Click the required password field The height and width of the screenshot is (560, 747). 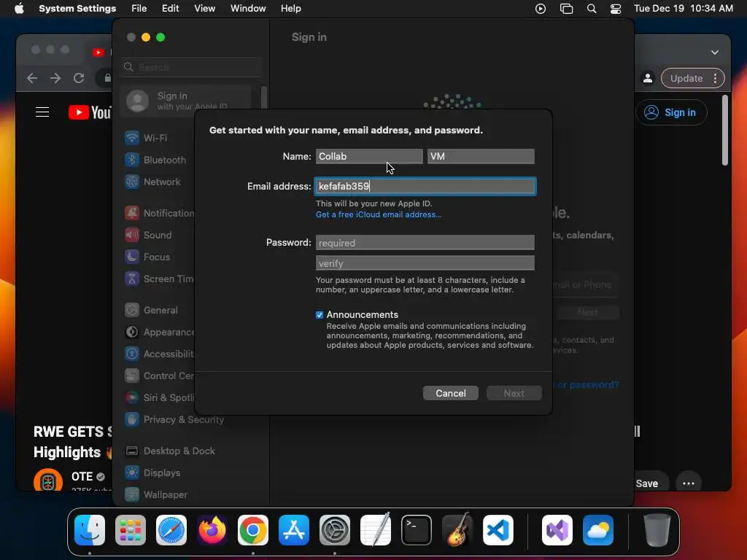(x=425, y=242)
